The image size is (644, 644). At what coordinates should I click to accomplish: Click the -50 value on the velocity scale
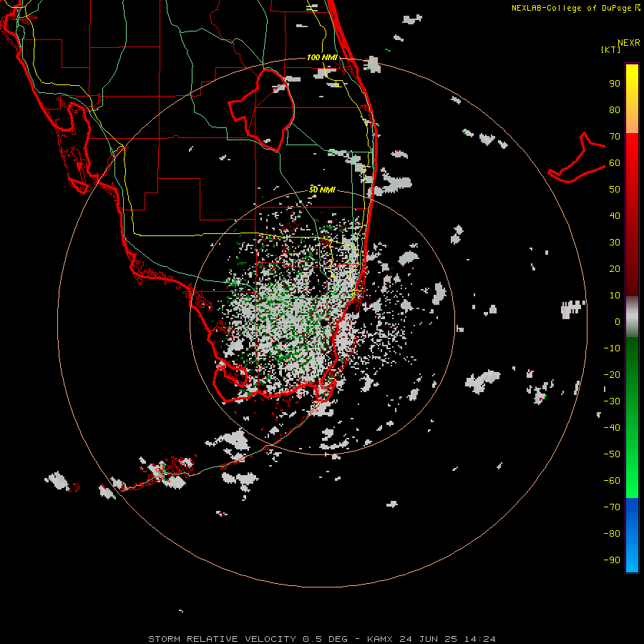tap(612, 454)
